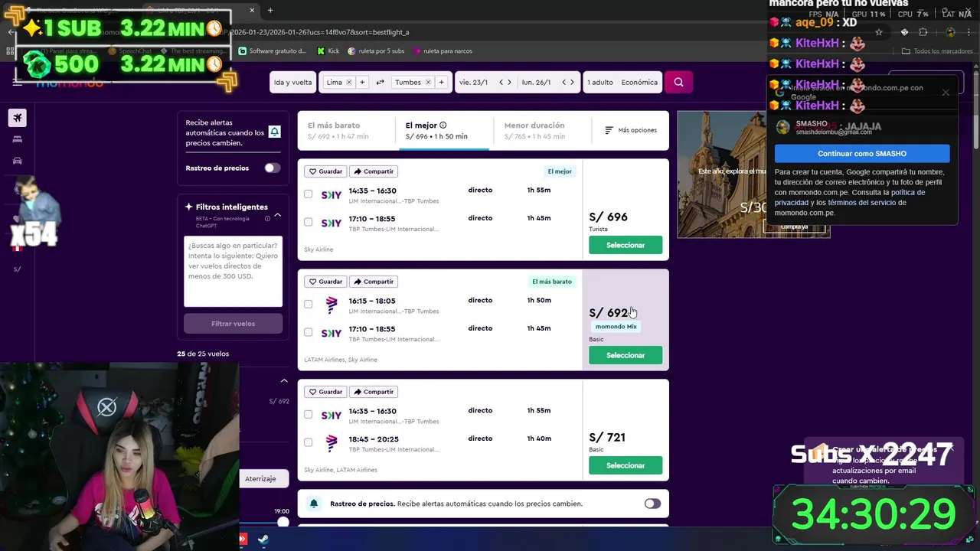
Task: Collapse the Filtros inteligentes panel
Action: pyautogui.click(x=278, y=215)
